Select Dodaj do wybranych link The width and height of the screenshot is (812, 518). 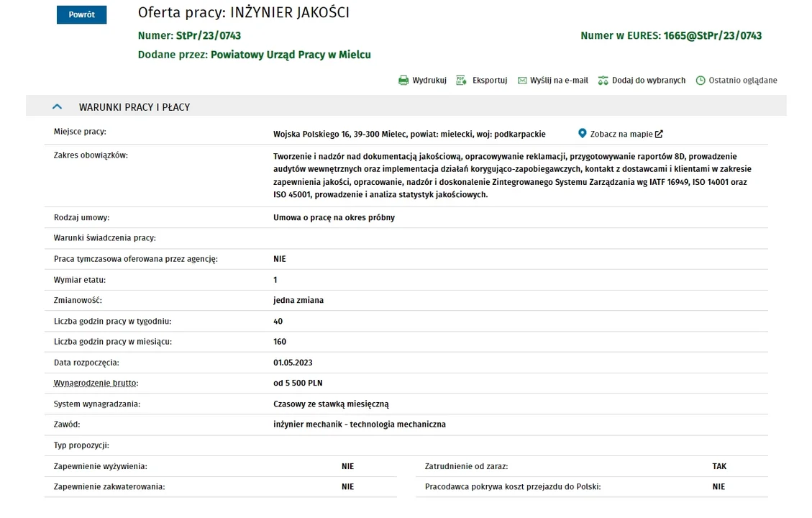(648, 81)
